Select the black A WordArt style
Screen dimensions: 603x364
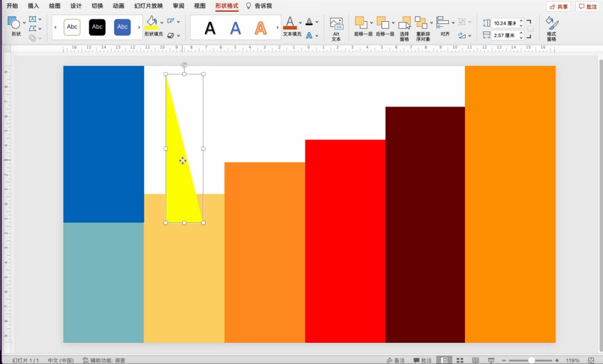click(210, 28)
